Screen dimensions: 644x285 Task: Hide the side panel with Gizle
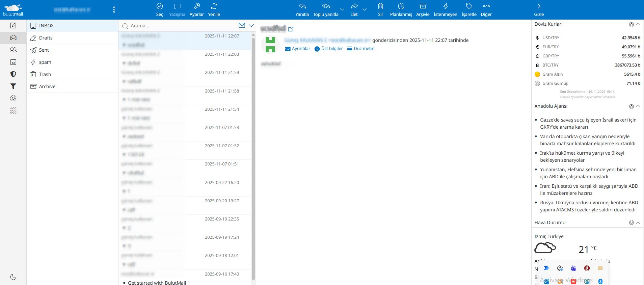(539, 10)
